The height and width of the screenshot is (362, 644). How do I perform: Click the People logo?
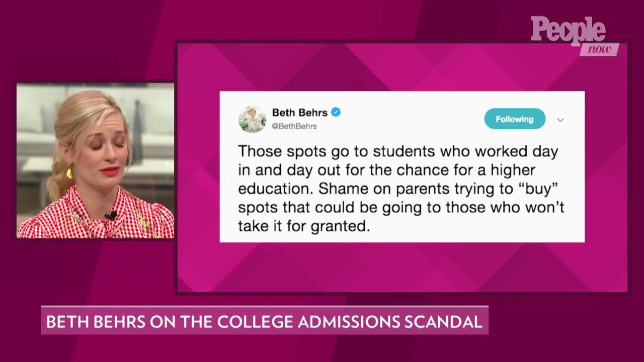pos(568,30)
